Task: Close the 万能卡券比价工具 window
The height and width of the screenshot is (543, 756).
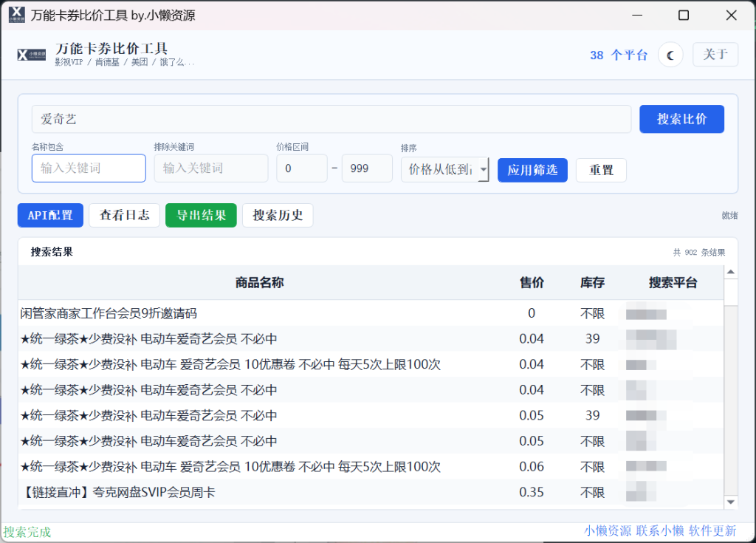Action: click(x=732, y=16)
